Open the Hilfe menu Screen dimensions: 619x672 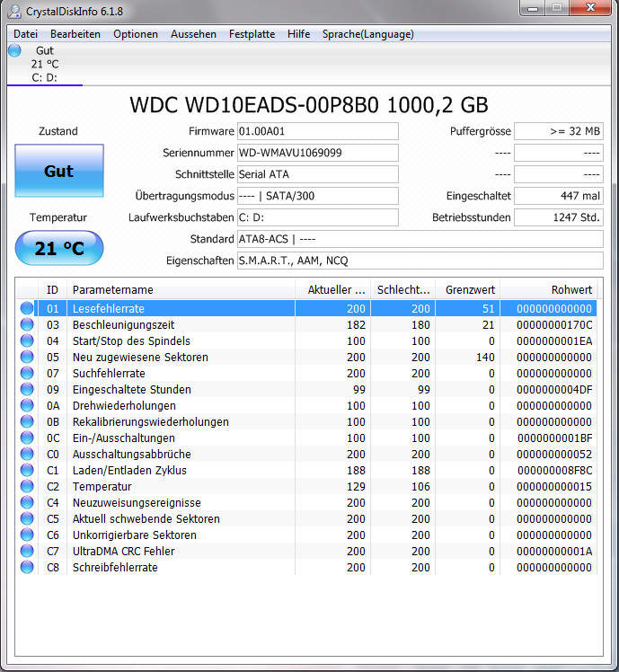pyautogui.click(x=299, y=34)
